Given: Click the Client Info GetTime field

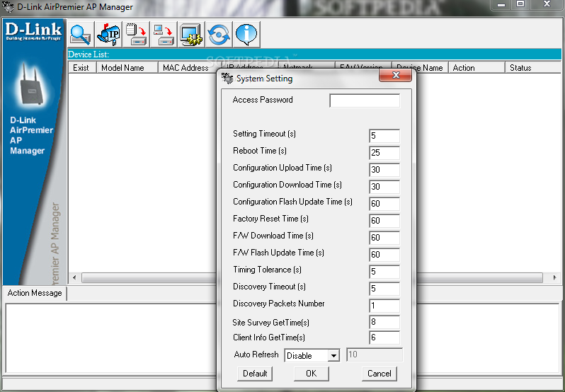Looking at the screenshot, I should 384,338.
